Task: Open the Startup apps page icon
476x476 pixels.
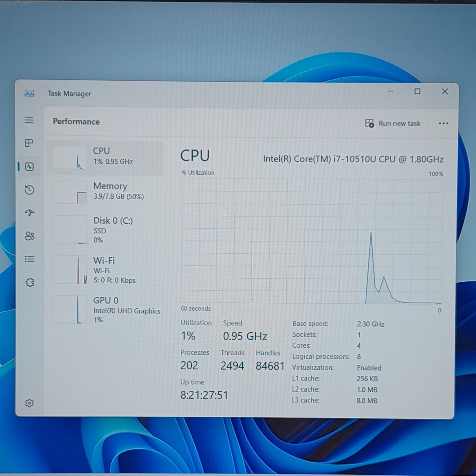Action: pyautogui.click(x=29, y=213)
